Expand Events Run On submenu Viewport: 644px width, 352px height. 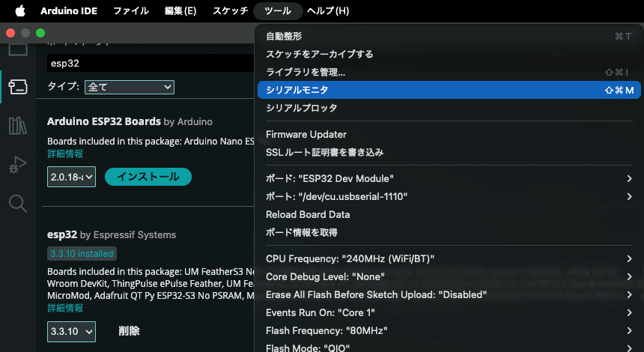[x=449, y=313]
